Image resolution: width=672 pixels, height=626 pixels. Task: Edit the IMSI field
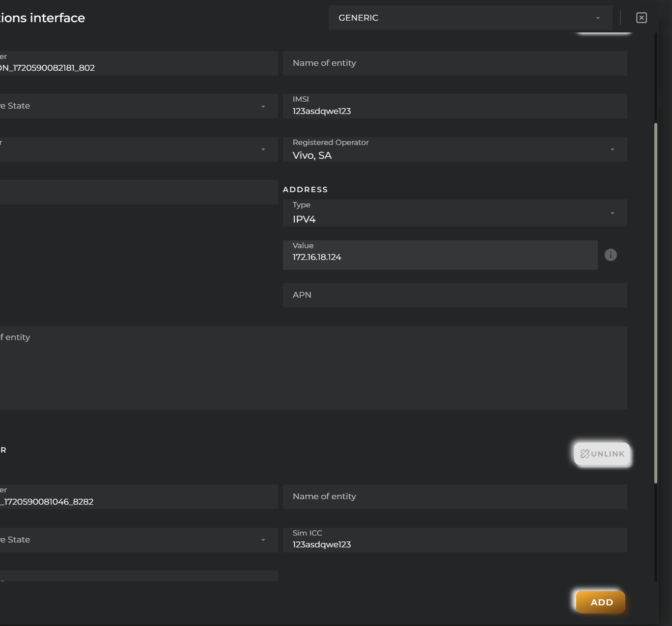click(455, 106)
